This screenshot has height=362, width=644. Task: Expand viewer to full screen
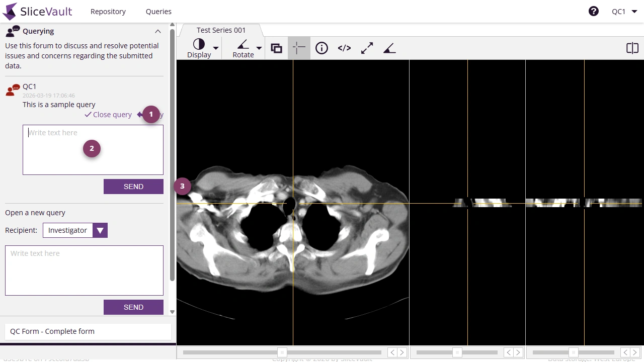coord(367,48)
